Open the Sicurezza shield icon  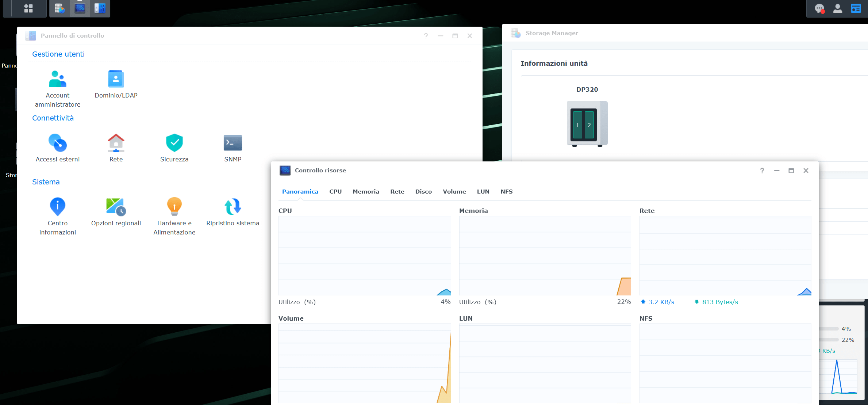(x=174, y=143)
